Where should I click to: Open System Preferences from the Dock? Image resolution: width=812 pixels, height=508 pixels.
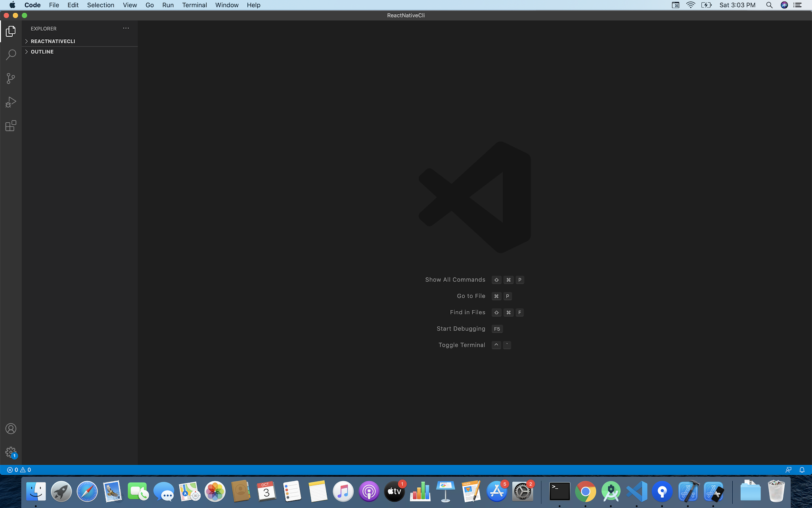coord(523,491)
